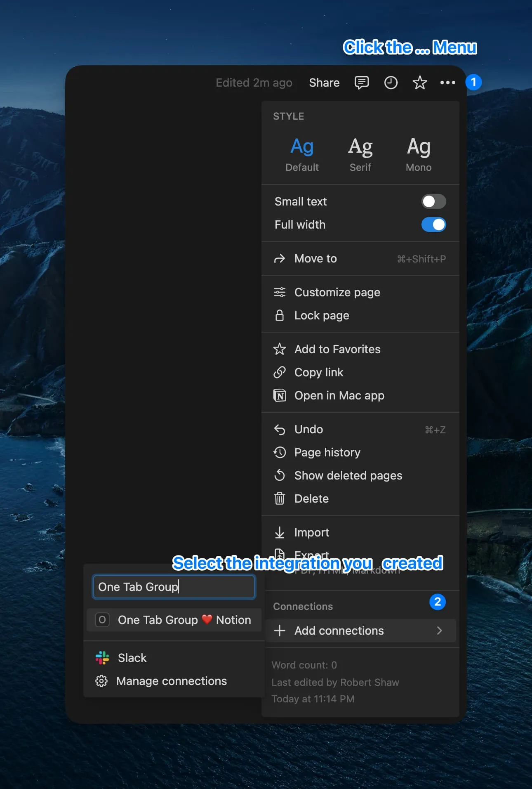Image resolution: width=532 pixels, height=789 pixels.
Task: Disable the Full width toggle
Action: tap(433, 224)
